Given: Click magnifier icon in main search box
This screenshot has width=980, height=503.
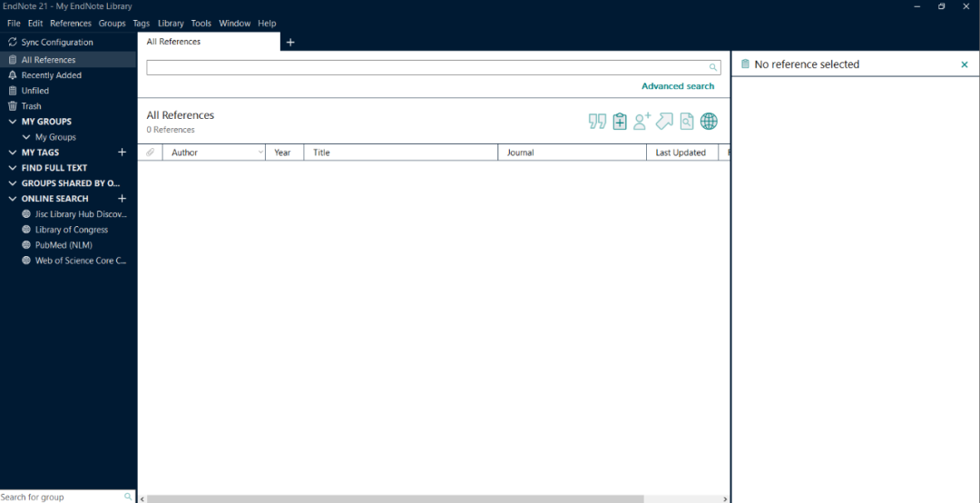Looking at the screenshot, I should (713, 67).
